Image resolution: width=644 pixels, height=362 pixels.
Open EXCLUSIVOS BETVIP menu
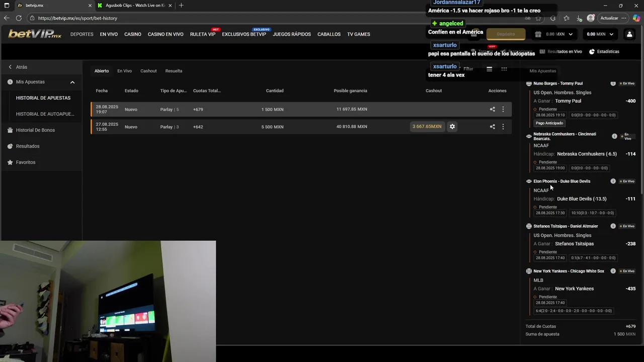(244, 34)
